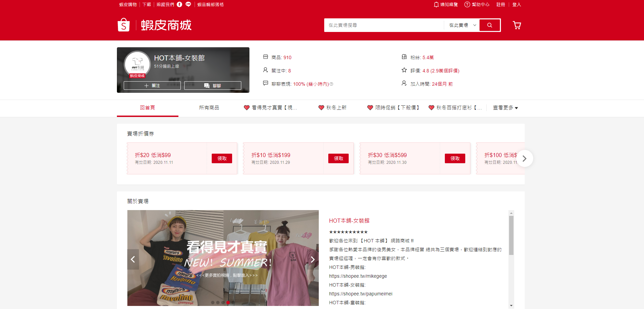Open the shopee.tw/mikegege link
The image size is (644, 309).
point(358,276)
